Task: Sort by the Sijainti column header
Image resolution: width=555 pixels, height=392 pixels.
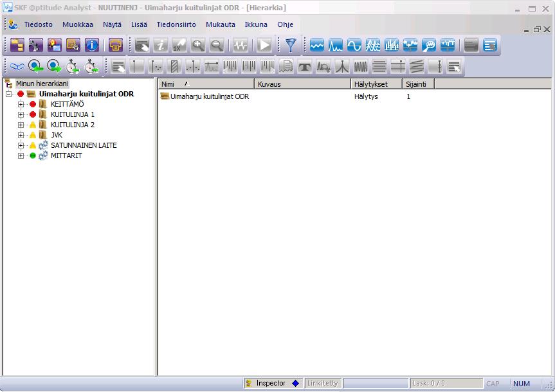Action: 419,84
